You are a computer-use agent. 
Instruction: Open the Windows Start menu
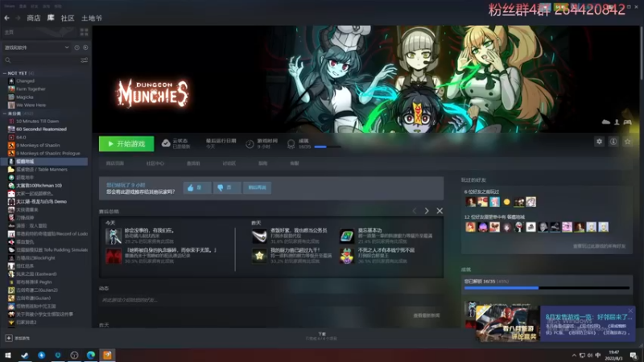[x=8, y=355]
